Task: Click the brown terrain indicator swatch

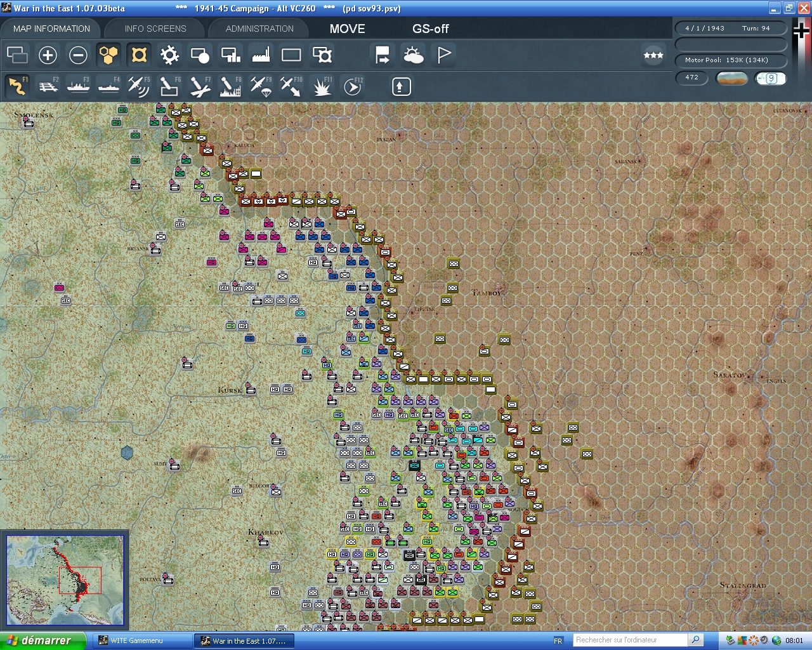Action: (731, 78)
